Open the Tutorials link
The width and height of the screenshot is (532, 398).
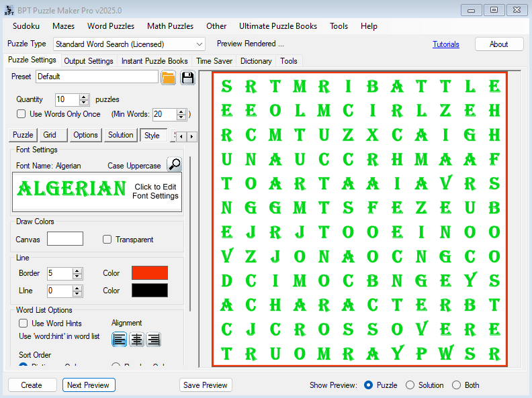(x=446, y=44)
